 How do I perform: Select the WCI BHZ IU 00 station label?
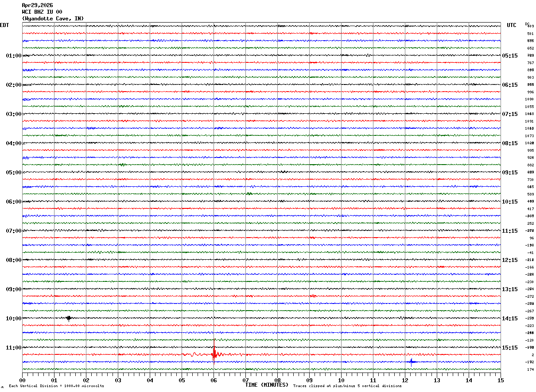coord(42,12)
